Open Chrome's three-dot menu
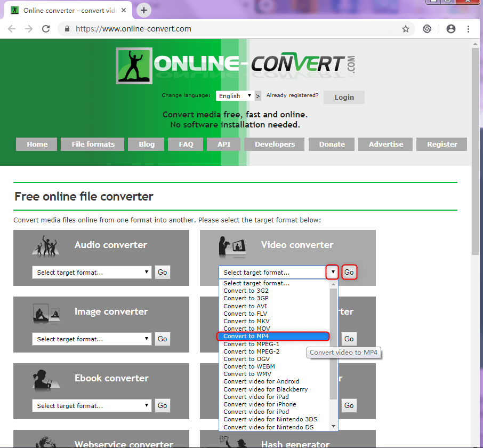 click(x=469, y=29)
